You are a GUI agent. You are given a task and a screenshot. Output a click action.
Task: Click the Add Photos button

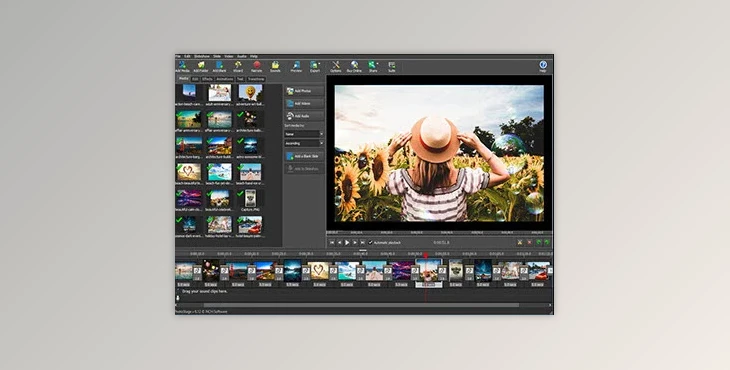click(x=304, y=91)
